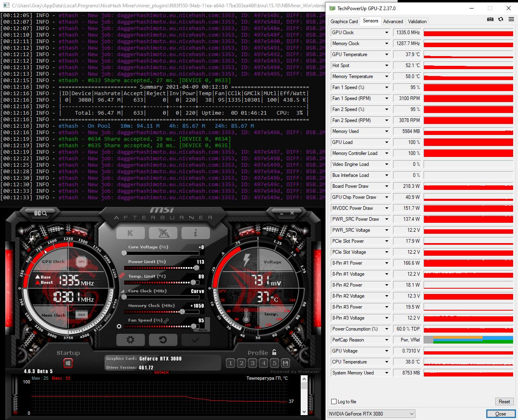Open Afterburner OC Scanner search icon
Image resolution: width=518 pixels, height=420 pixels.
[x=41, y=213]
